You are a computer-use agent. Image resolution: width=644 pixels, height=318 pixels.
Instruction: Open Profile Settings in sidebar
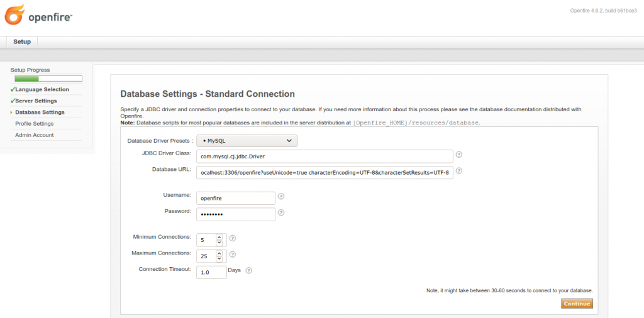pyautogui.click(x=35, y=124)
